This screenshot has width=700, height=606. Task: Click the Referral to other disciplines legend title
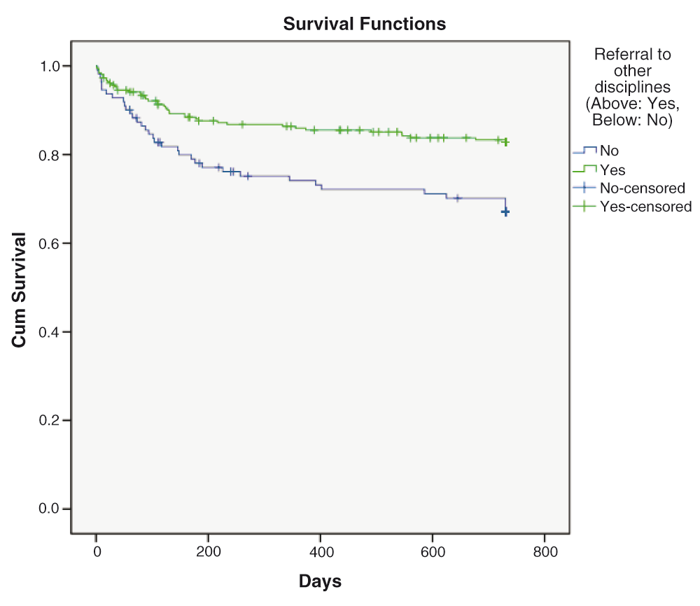(632, 87)
